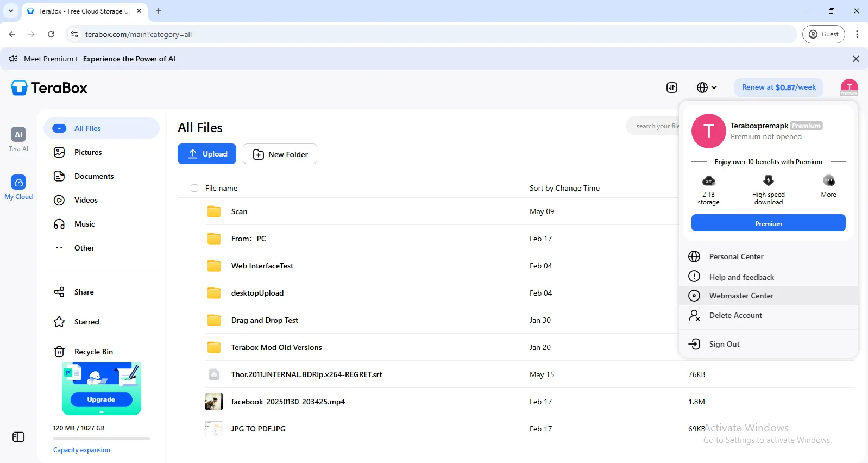Go back in browser
Image resolution: width=868 pixels, height=463 pixels.
click(12, 34)
